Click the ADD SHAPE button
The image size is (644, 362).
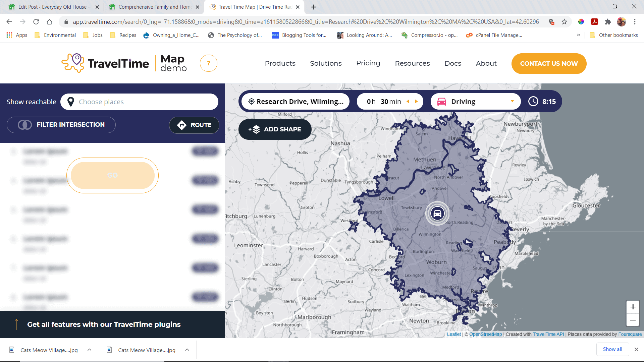274,129
